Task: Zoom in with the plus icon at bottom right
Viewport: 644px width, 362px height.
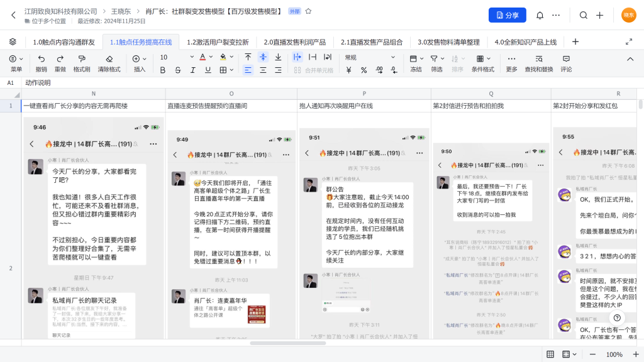Action: coord(635,354)
